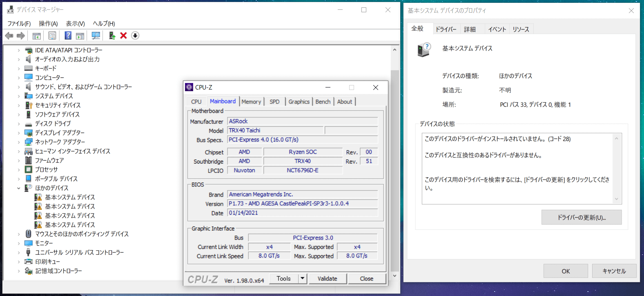Click the コンピューター category icon
The width and height of the screenshot is (644, 296).
click(29, 78)
